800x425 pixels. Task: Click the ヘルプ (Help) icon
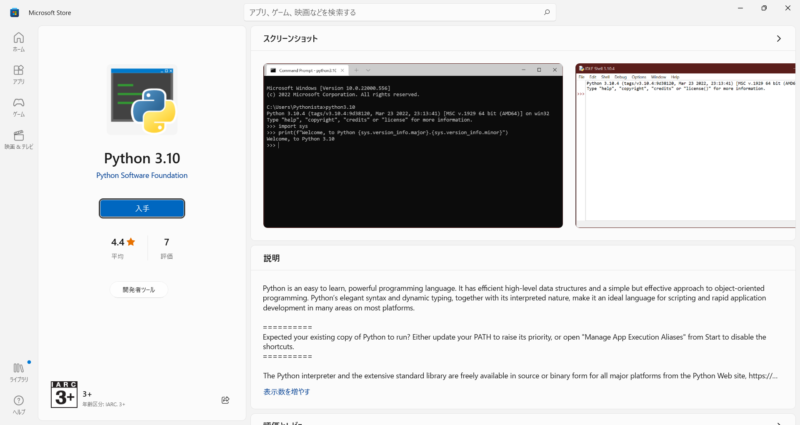[18, 404]
